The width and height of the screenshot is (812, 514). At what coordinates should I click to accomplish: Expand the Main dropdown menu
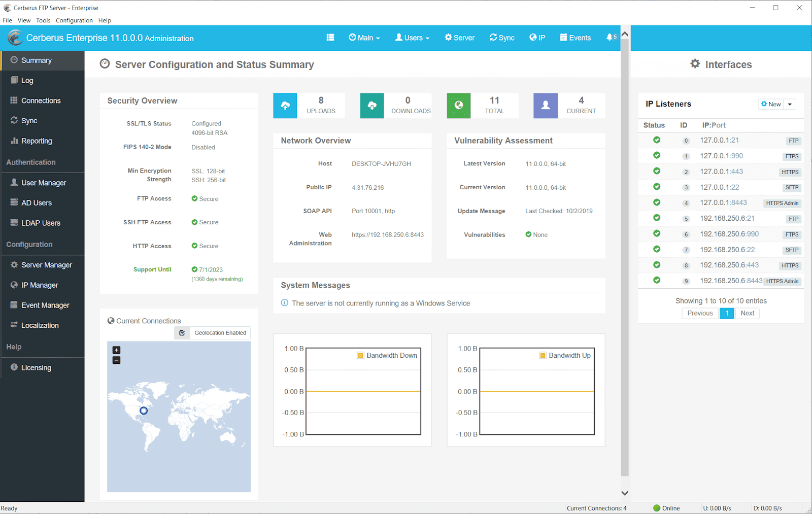click(364, 38)
